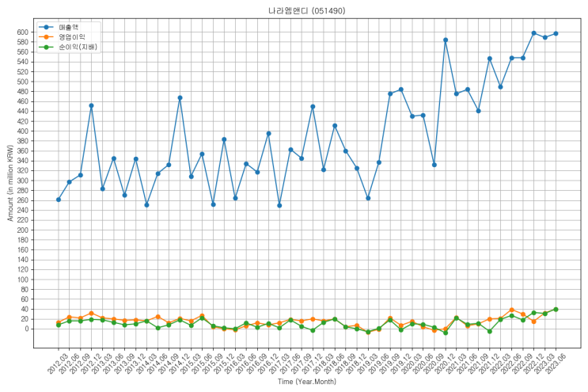The height and width of the screenshot is (392, 588).
Task: Click the y-axis label Amount (in million KRW)
Action: coord(10,183)
